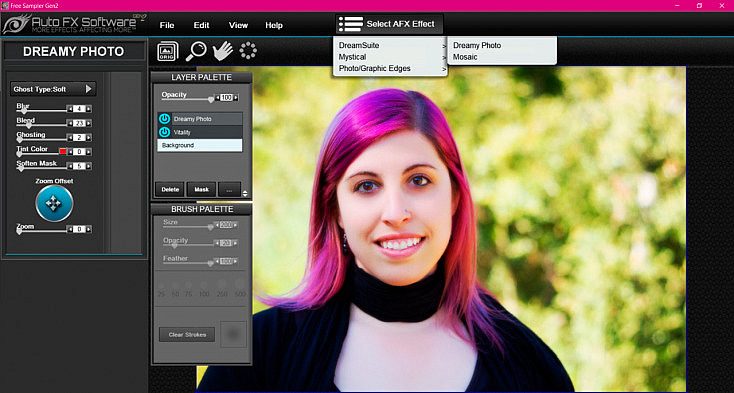
Task: Select the Vitality layer name
Action: (x=182, y=132)
